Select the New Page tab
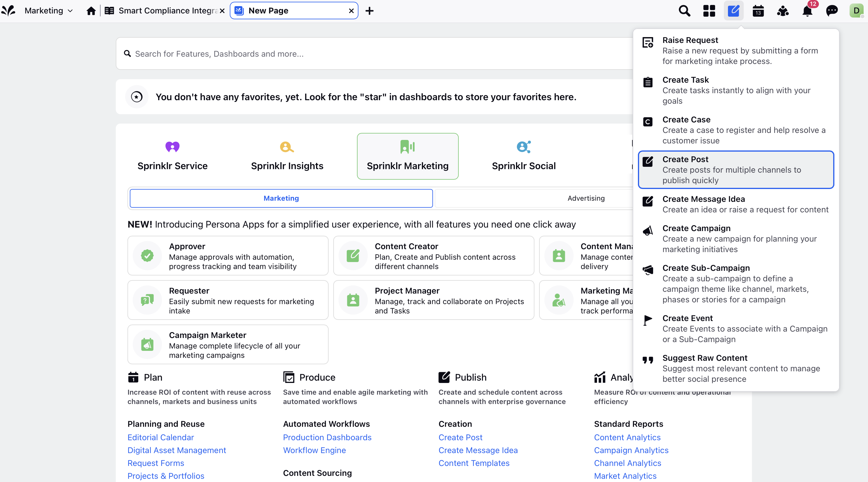868x482 pixels. pyautogui.click(x=293, y=11)
